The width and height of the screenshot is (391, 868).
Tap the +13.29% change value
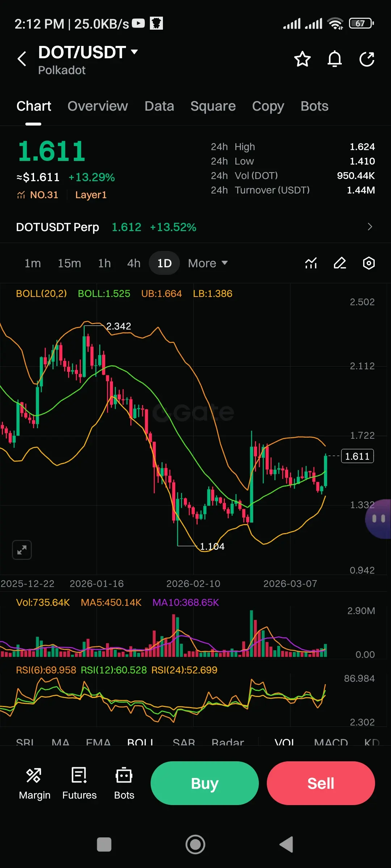[x=92, y=177]
